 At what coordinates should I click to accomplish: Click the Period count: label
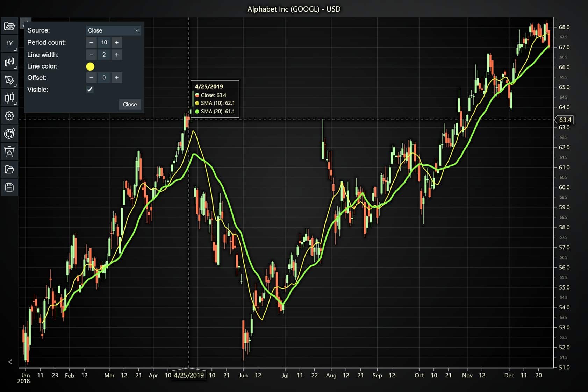pos(46,42)
